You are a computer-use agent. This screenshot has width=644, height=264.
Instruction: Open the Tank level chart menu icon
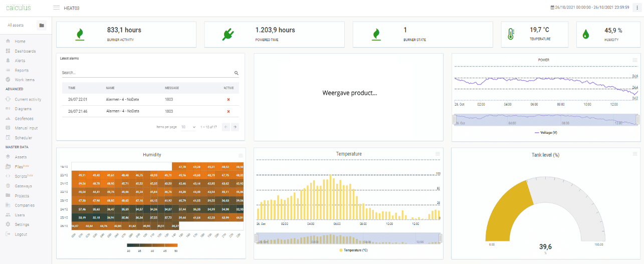point(635,154)
